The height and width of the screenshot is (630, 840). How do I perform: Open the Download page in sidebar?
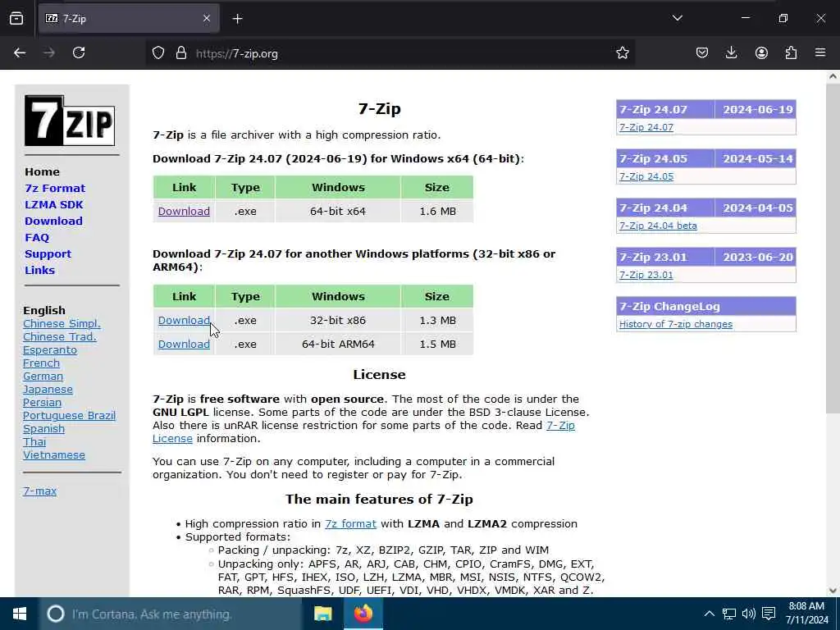(x=53, y=221)
